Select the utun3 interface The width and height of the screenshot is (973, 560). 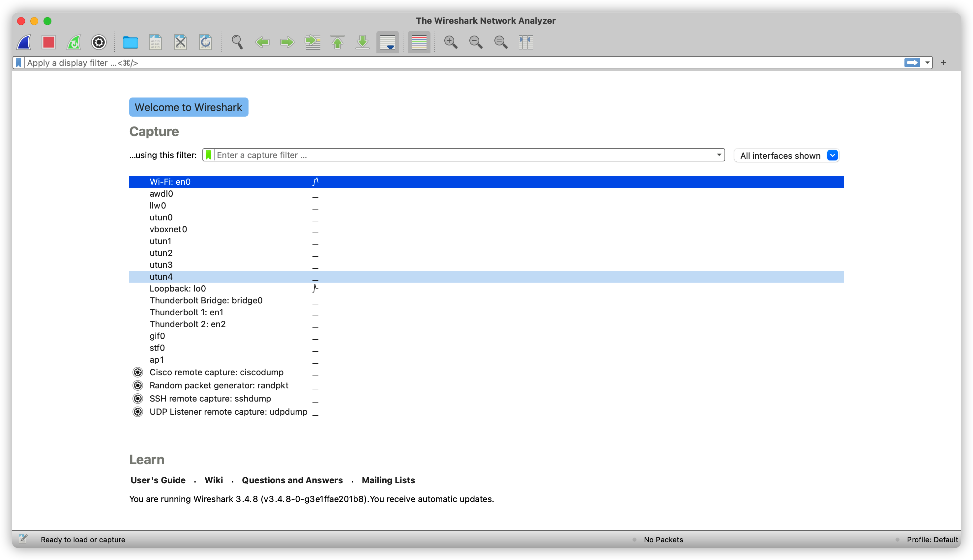tap(486, 265)
